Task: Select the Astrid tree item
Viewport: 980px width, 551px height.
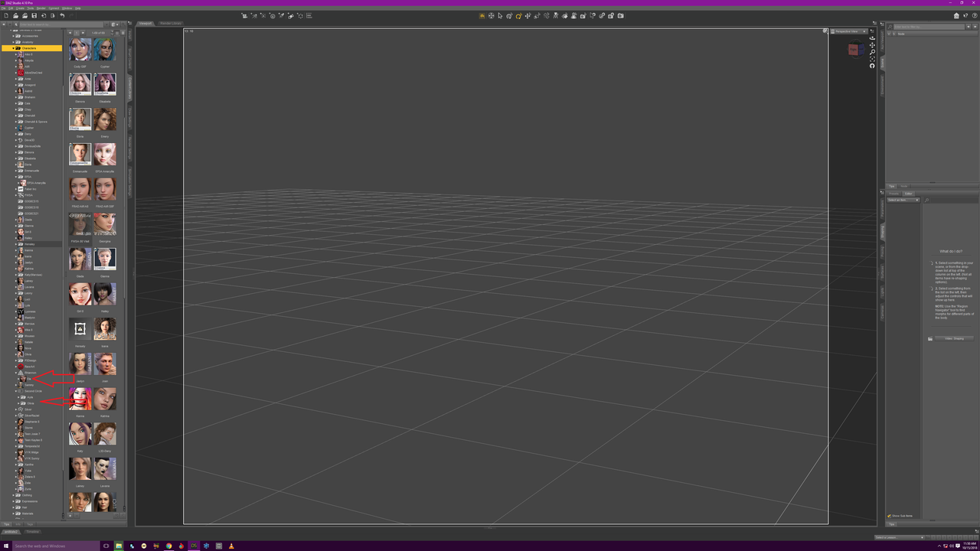Action: (28, 91)
